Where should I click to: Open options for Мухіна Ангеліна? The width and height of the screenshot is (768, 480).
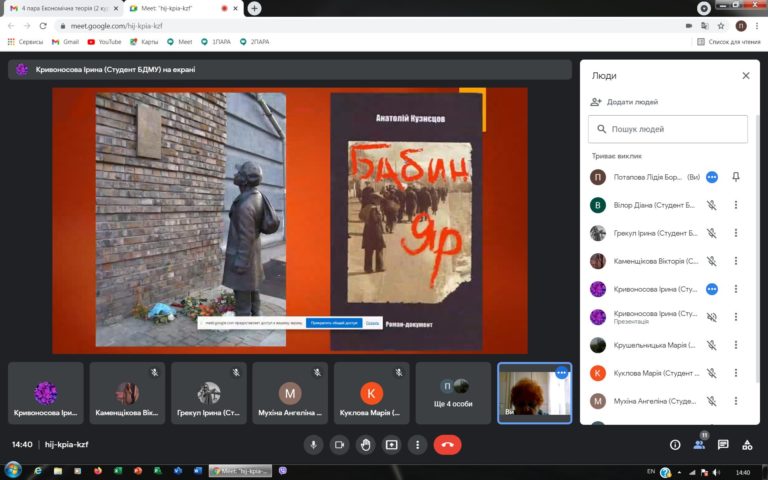coord(736,401)
